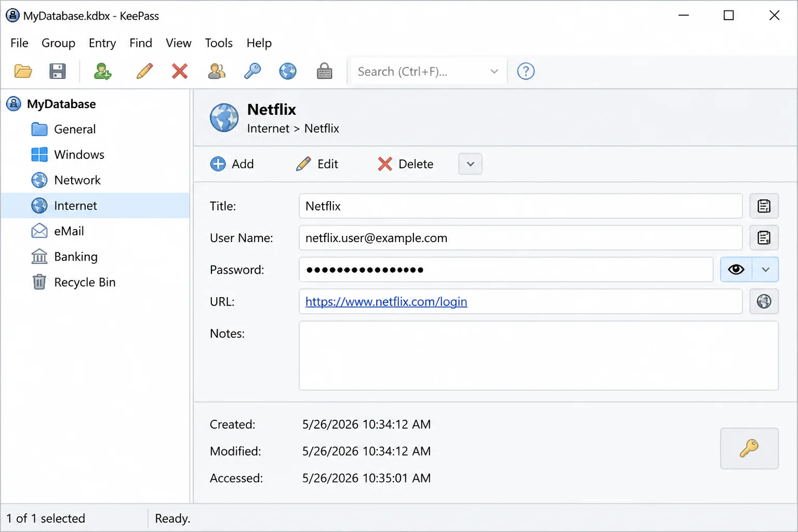The width and height of the screenshot is (798, 532).
Task: Click the 'Internet > Netflix' breadcrumb text
Action: point(293,128)
